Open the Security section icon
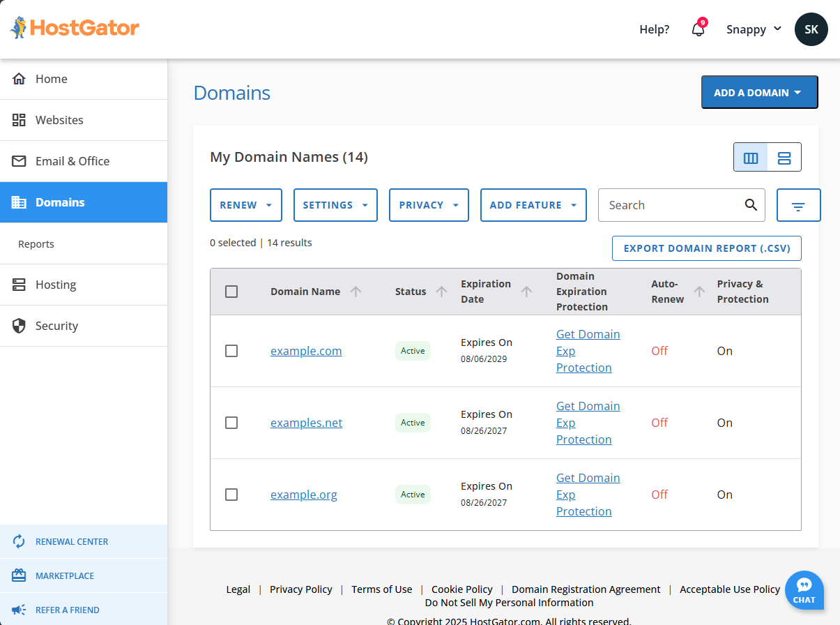This screenshot has height=625, width=840. click(20, 326)
